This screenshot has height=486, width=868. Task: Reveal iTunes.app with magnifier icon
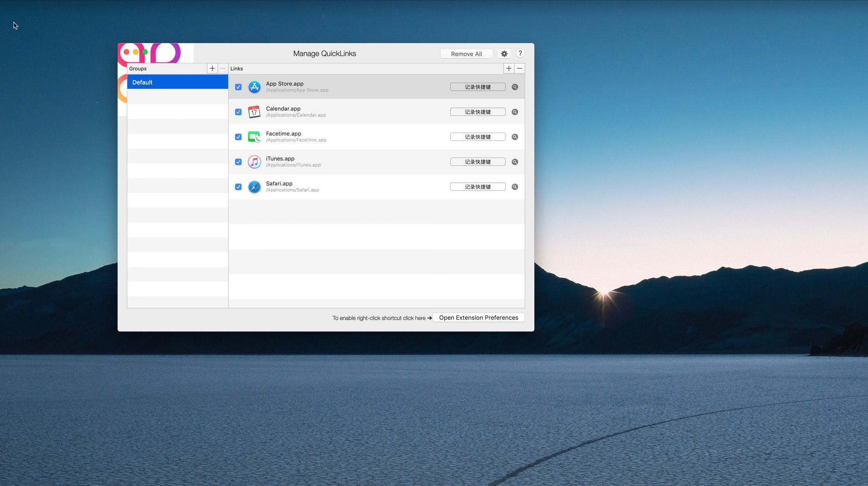[515, 162]
